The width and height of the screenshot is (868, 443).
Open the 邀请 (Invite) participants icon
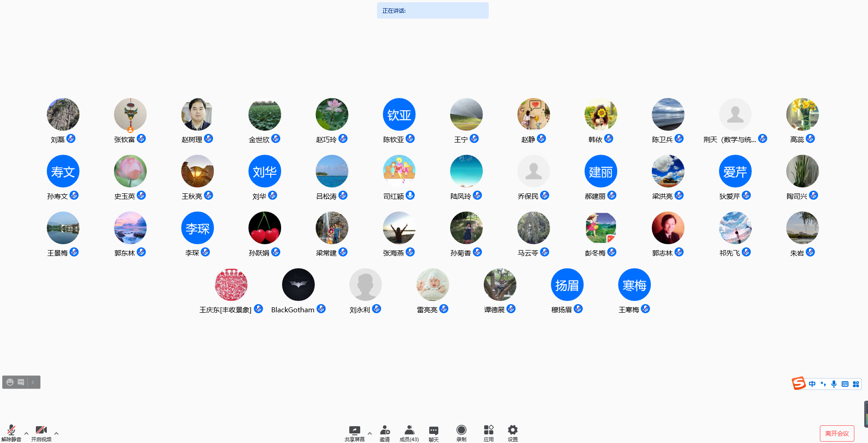pyautogui.click(x=385, y=430)
